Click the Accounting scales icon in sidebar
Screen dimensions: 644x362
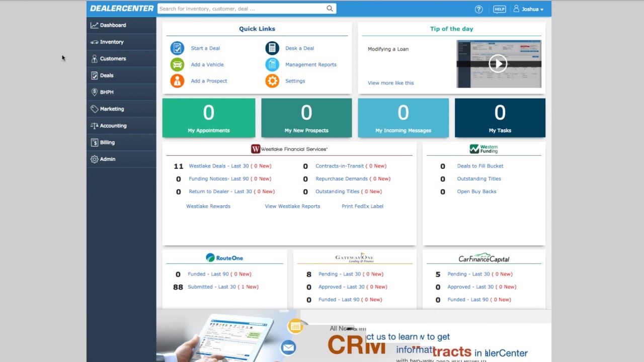(94, 126)
